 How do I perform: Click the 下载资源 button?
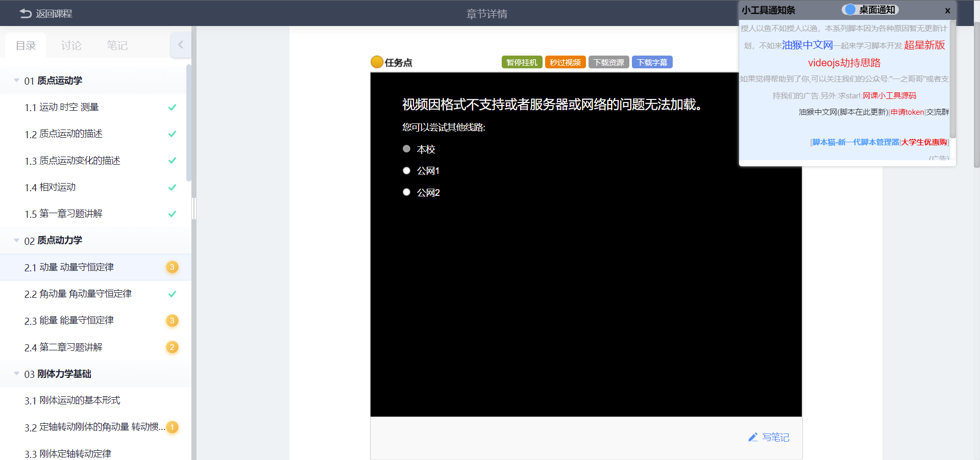(608, 62)
